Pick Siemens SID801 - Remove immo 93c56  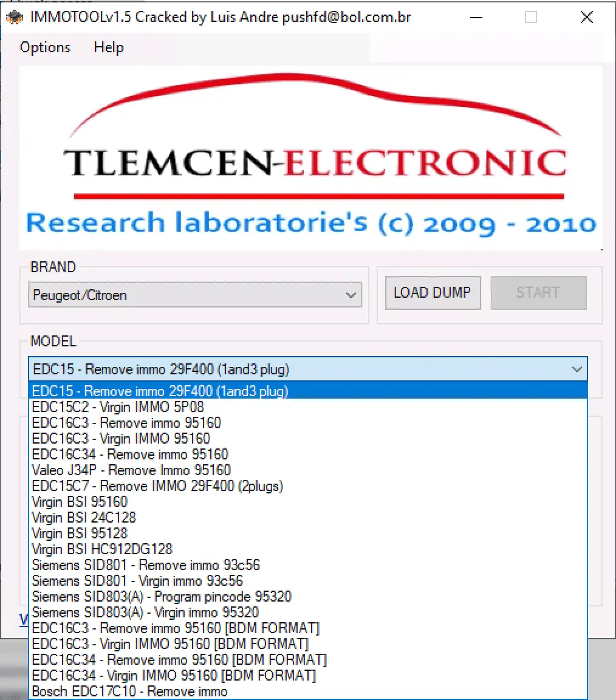pos(307,564)
